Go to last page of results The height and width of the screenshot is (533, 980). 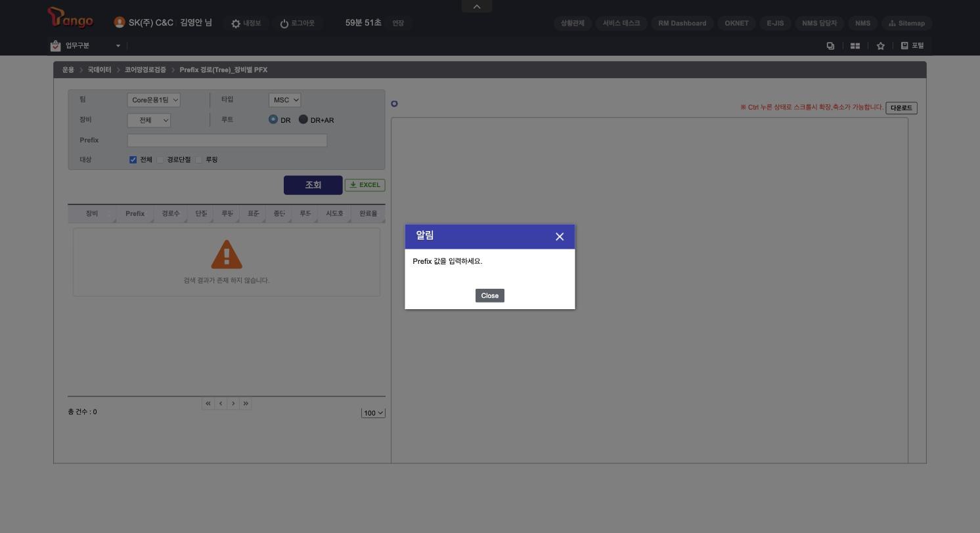pyautogui.click(x=246, y=404)
